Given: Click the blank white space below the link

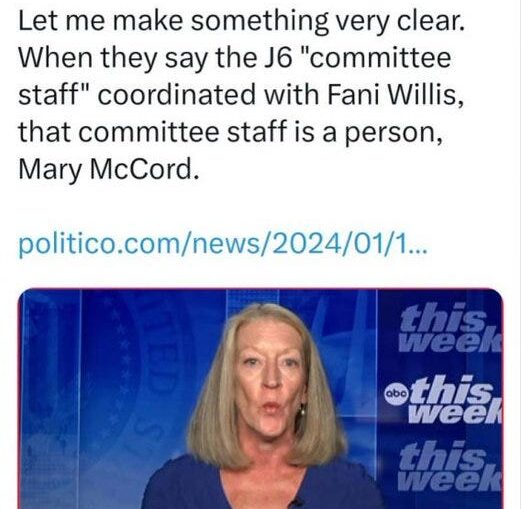Looking at the screenshot, I should (x=260, y=273).
